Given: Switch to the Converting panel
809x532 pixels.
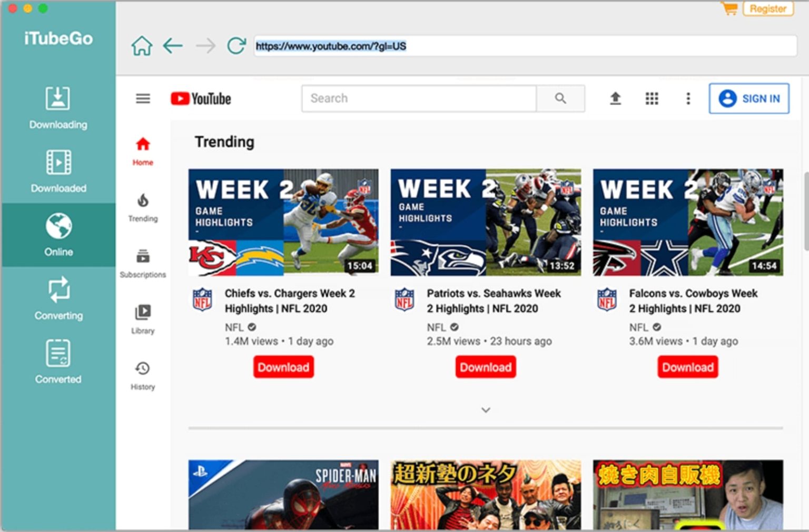Looking at the screenshot, I should pos(58,299).
